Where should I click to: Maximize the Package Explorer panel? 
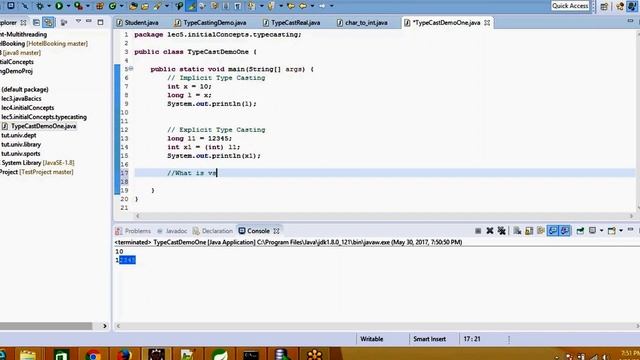coord(100,22)
